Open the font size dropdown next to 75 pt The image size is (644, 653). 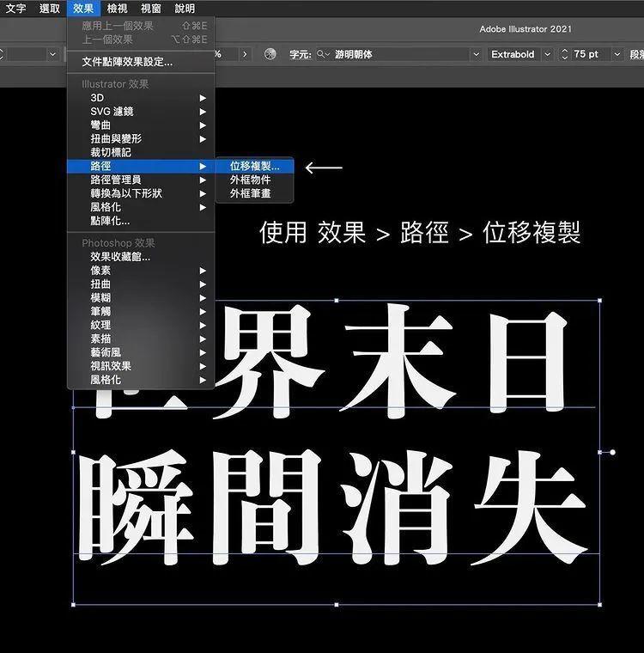point(617,54)
